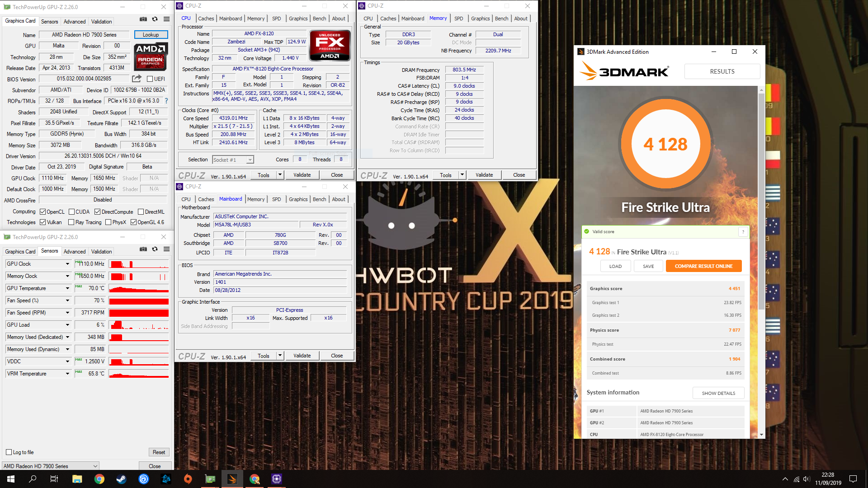Screen dimensions: 868x488
Task: Click the 3DMark icon on the taskbar
Action: pos(232,479)
